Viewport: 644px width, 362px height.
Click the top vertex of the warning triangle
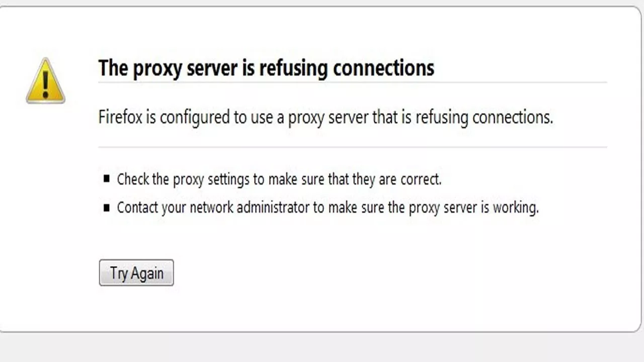45,59
